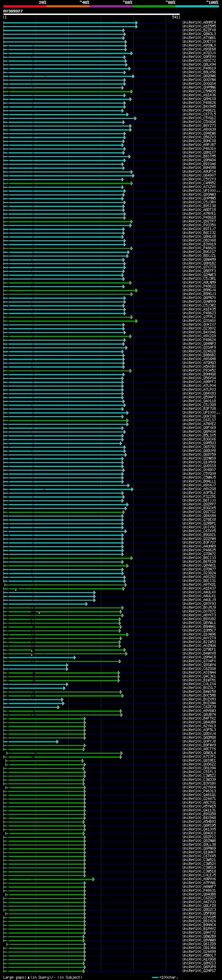This screenshot has height=980, width=222.
Task: Click the purple ~60% identity legend segment
Action: coord(111,6)
